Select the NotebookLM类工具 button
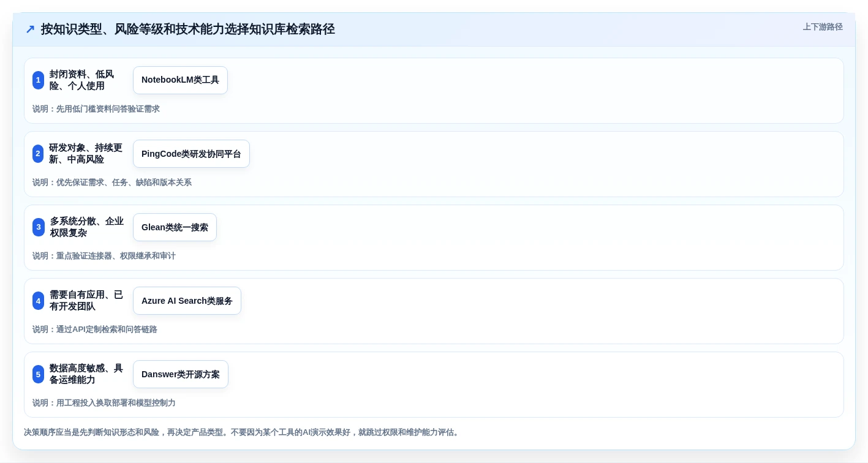This screenshot has height=463, width=868. 180,80
